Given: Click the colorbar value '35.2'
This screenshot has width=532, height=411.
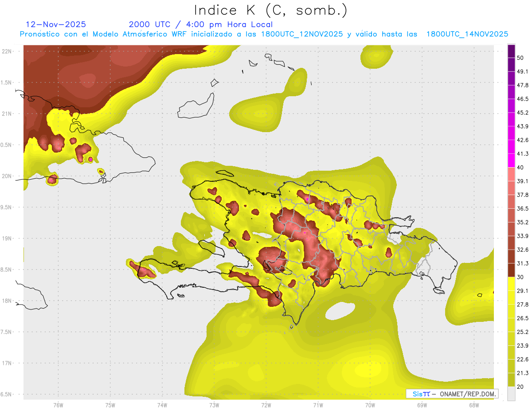Looking at the screenshot, I should coord(522,223).
